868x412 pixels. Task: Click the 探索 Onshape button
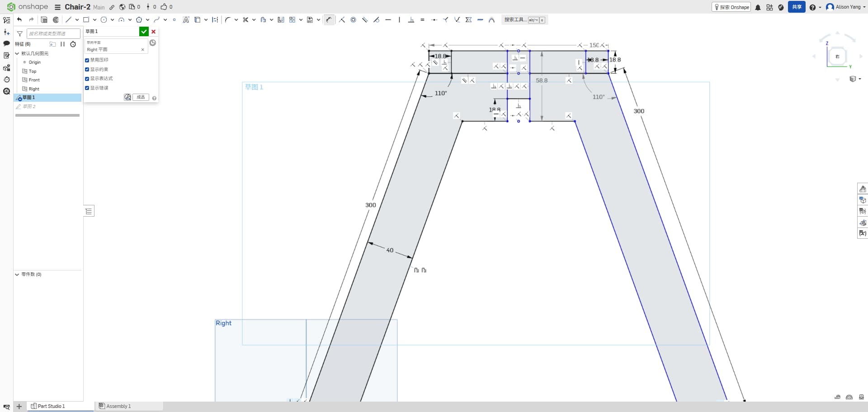[x=731, y=7]
